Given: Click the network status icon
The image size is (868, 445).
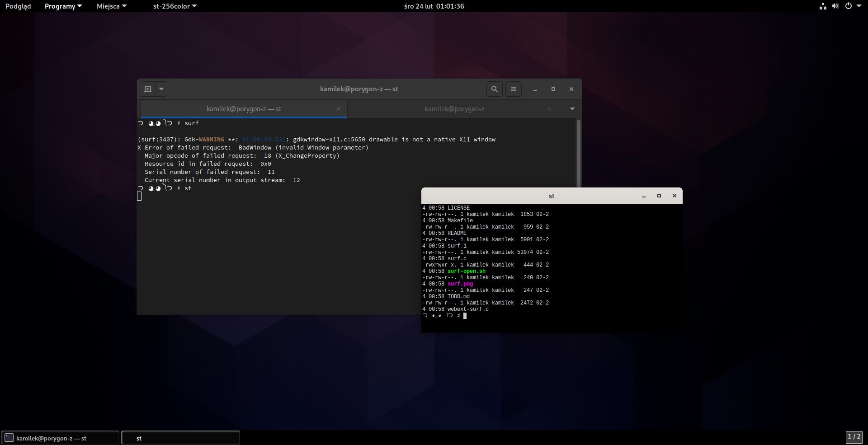Looking at the screenshot, I should pos(823,6).
